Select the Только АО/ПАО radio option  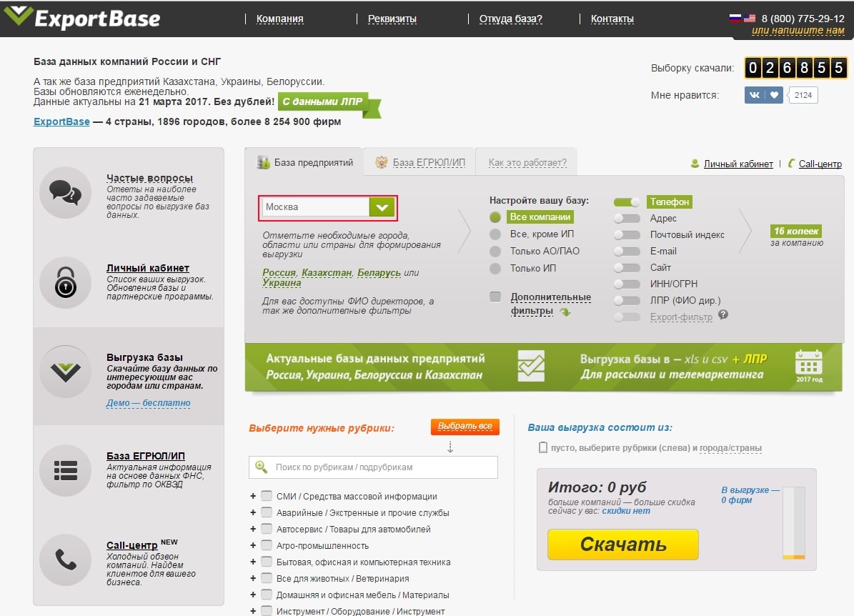[495, 251]
